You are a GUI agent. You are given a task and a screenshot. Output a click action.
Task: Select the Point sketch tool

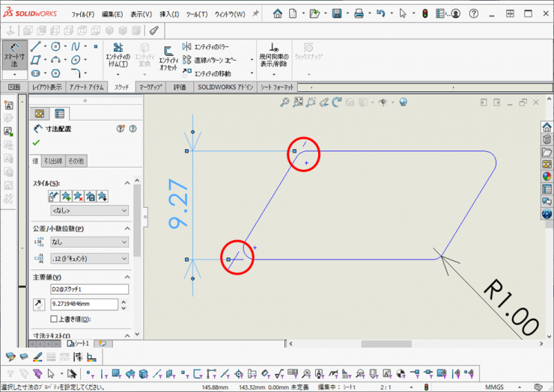96,46
